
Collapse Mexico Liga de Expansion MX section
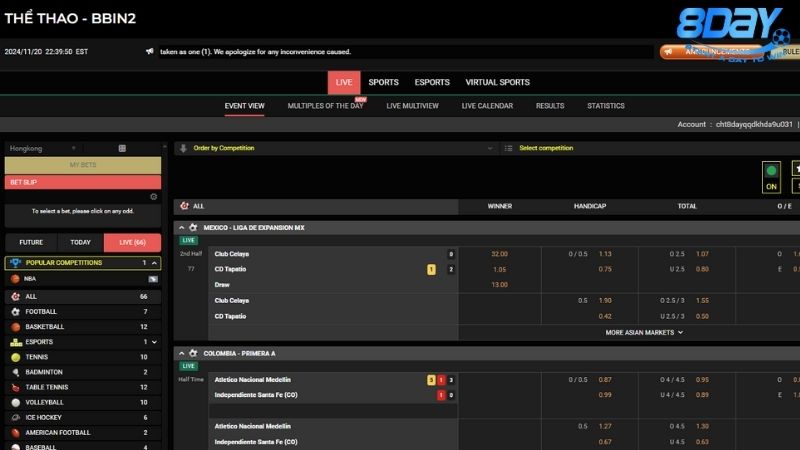pos(182,228)
